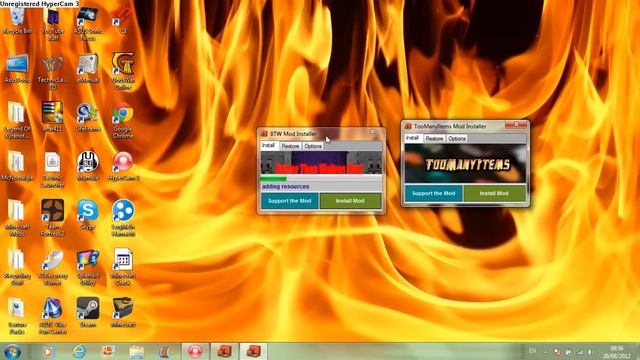This screenshot has height=360, width=640.
Task: Switch to the Install tab in BTW Mod Installer
Action: [269, 146]
